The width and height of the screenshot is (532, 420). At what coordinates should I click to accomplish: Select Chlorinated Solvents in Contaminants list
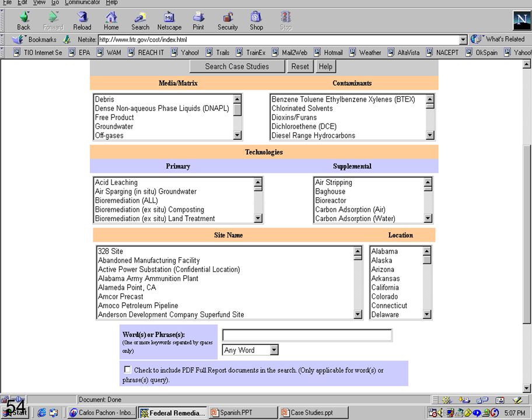coord(302,108)
